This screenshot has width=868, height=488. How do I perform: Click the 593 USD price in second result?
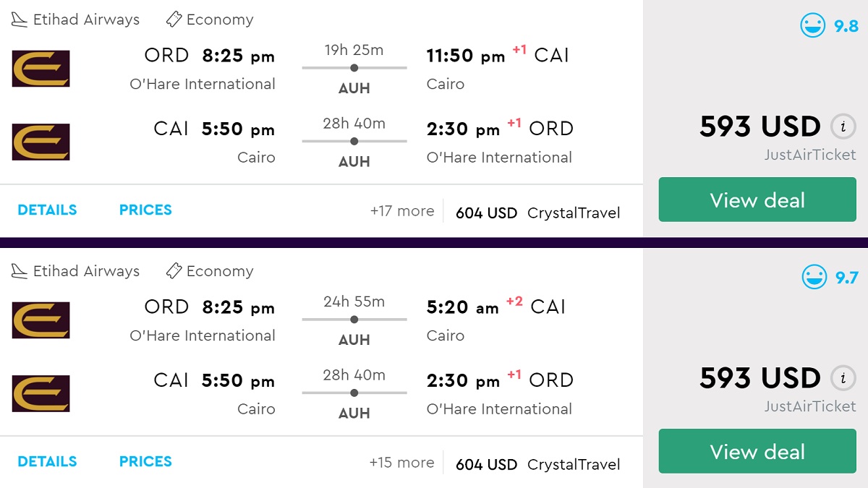(x=759, y=378)
